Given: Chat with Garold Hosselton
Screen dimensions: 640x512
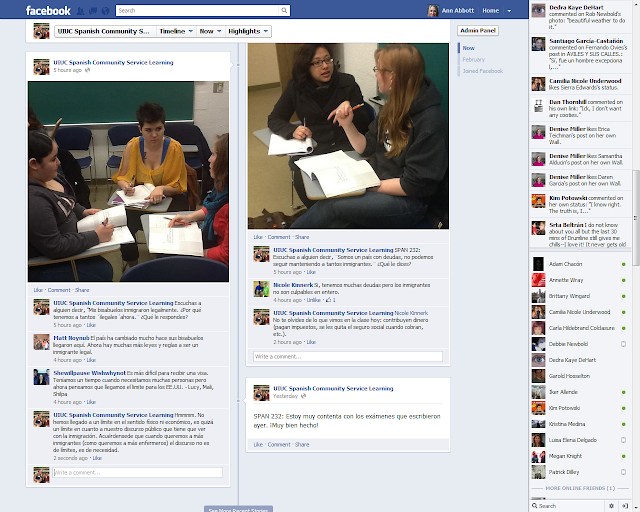Looking at the screenshot, I should click(580, 376).
